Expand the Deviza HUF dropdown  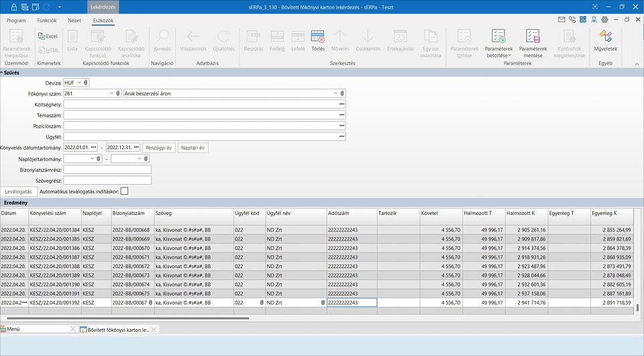[x=79, y=83]
